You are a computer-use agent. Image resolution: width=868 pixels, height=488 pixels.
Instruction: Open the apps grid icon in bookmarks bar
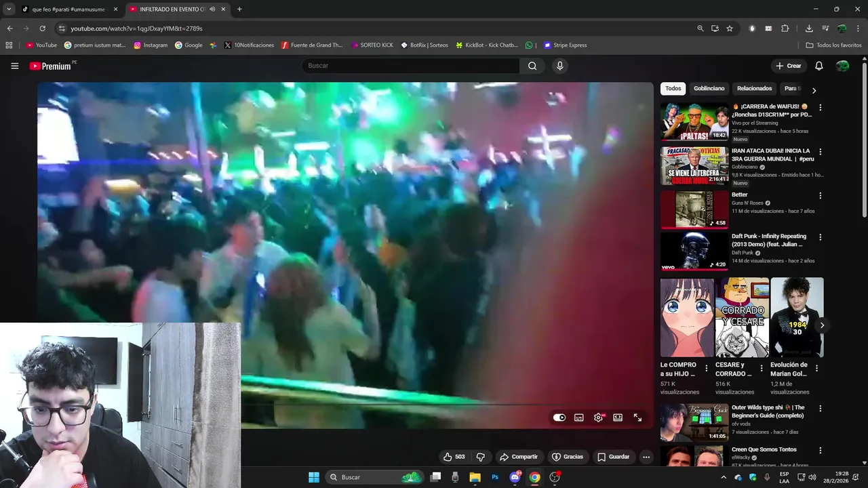click(x=9, y=45)
